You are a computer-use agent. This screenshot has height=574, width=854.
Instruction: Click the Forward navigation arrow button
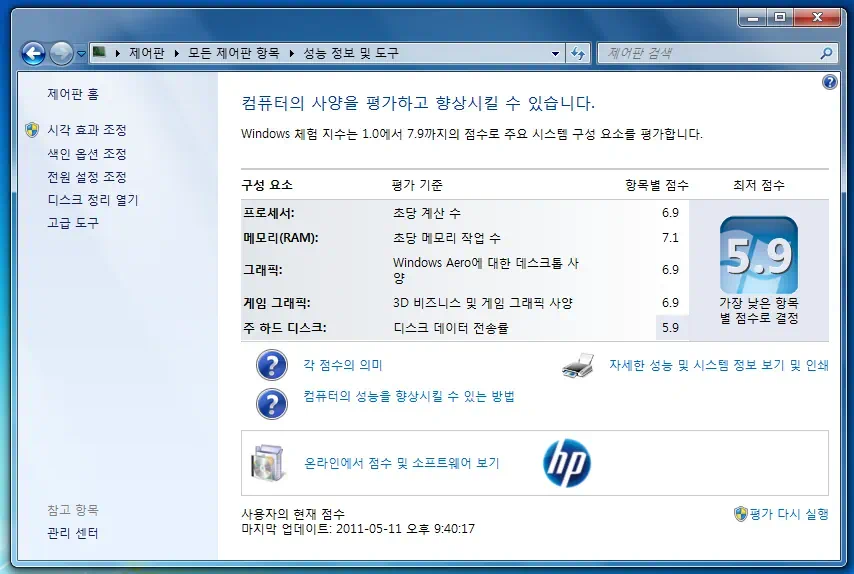(61, 53)
